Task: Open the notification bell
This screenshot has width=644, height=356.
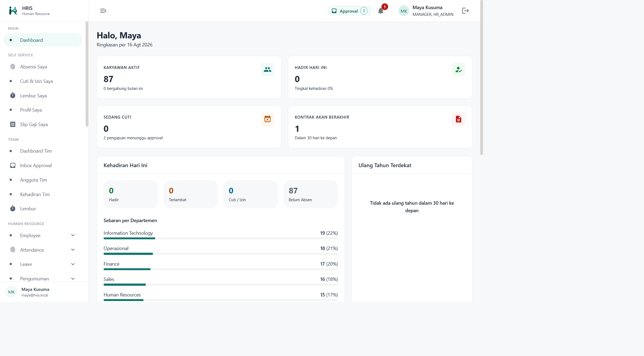Action: 380,11
